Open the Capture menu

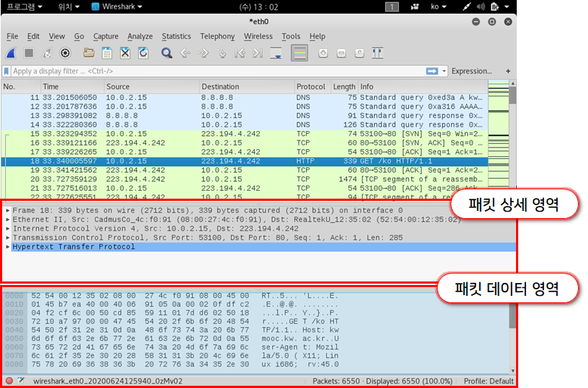pos(106,37)
